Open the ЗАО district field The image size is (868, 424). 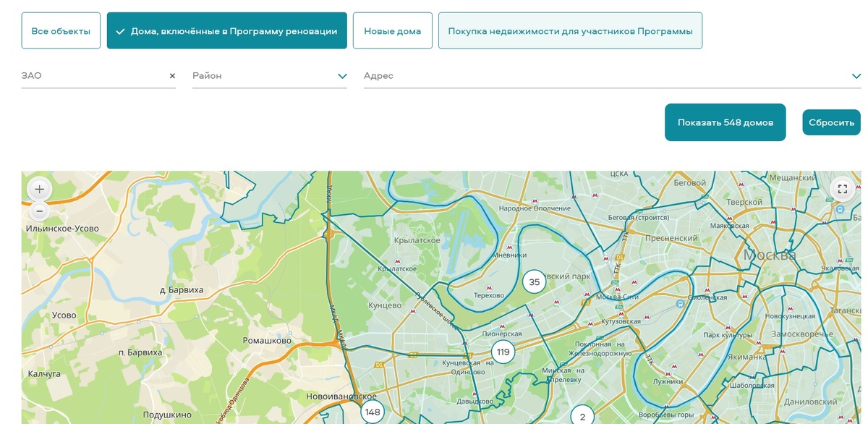(98, 75)
